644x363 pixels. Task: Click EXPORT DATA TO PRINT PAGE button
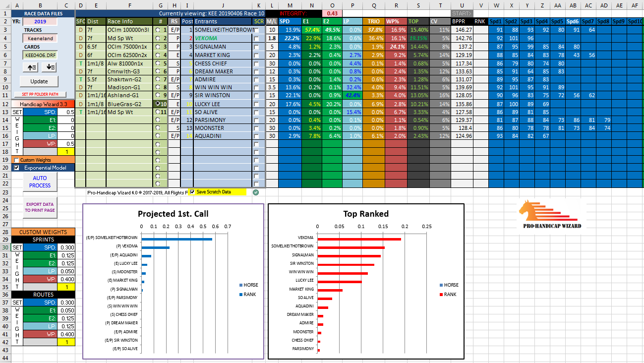tap(40, 207)
